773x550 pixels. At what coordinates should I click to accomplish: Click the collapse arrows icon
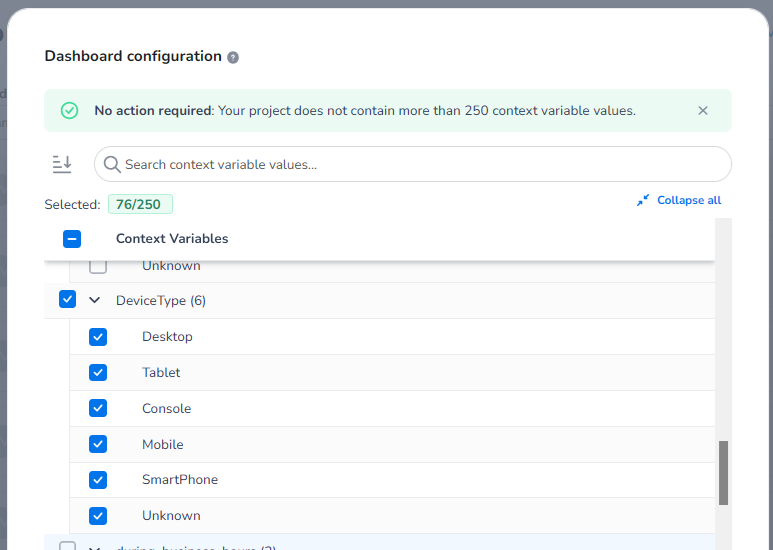click(x=643, y=200)
